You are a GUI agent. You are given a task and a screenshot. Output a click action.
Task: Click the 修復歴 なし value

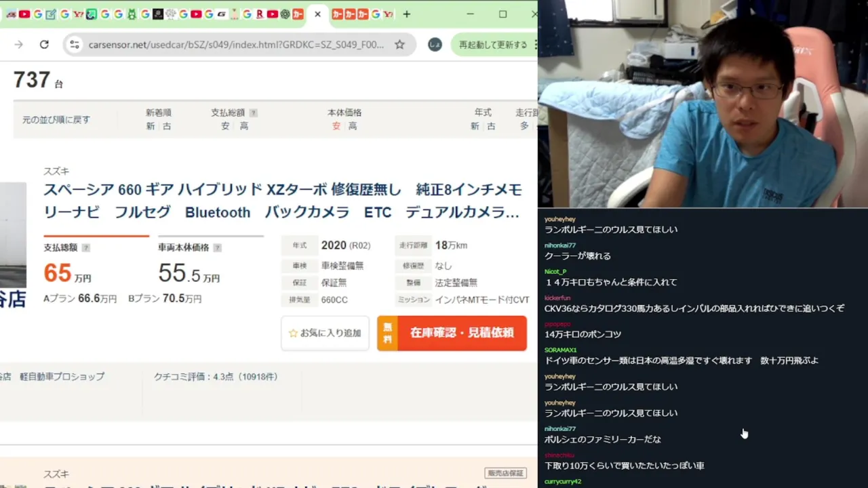443,266
